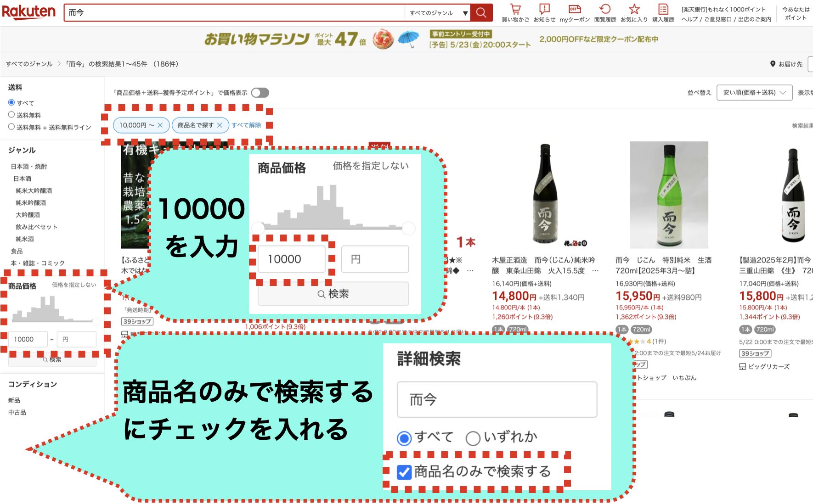Select the すべて shipping radio button
Screen dimensions: 813x504
point(11,102)
